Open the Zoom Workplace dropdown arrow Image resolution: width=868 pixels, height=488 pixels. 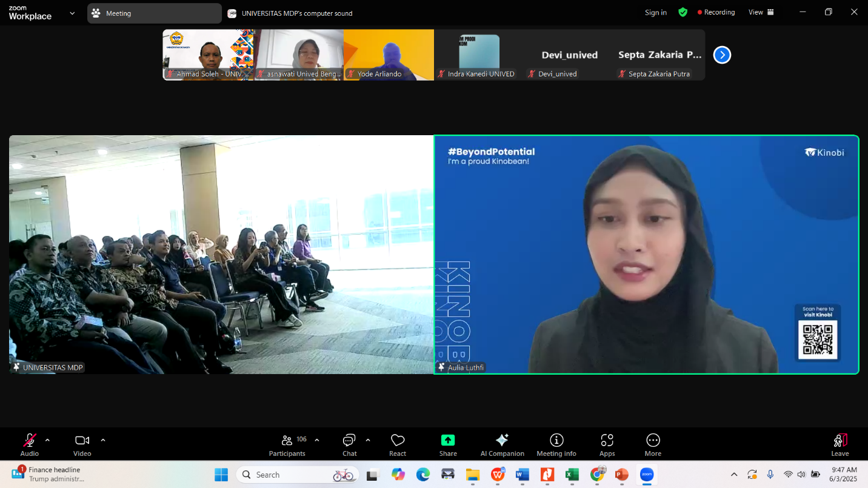pos(72,13)
